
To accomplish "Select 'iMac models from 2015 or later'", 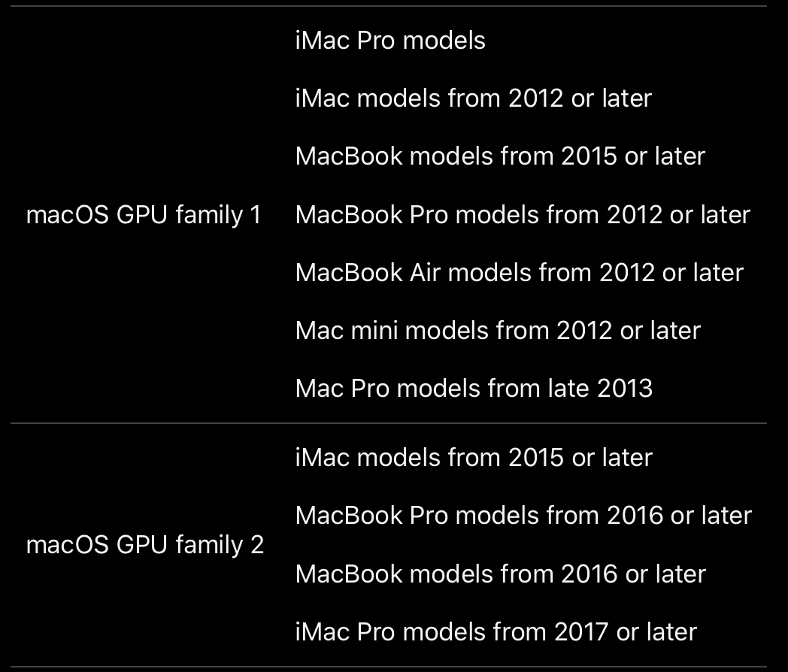I will coord(474,457).
